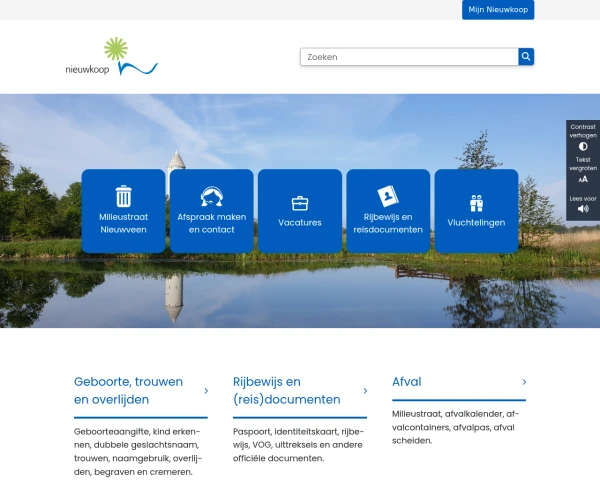Image resolution: width=600 pixels, height=480 pixels.
Task: Open the Rijbewijs en reisdocumenten passport tile
Action: [x=388, y=211]
